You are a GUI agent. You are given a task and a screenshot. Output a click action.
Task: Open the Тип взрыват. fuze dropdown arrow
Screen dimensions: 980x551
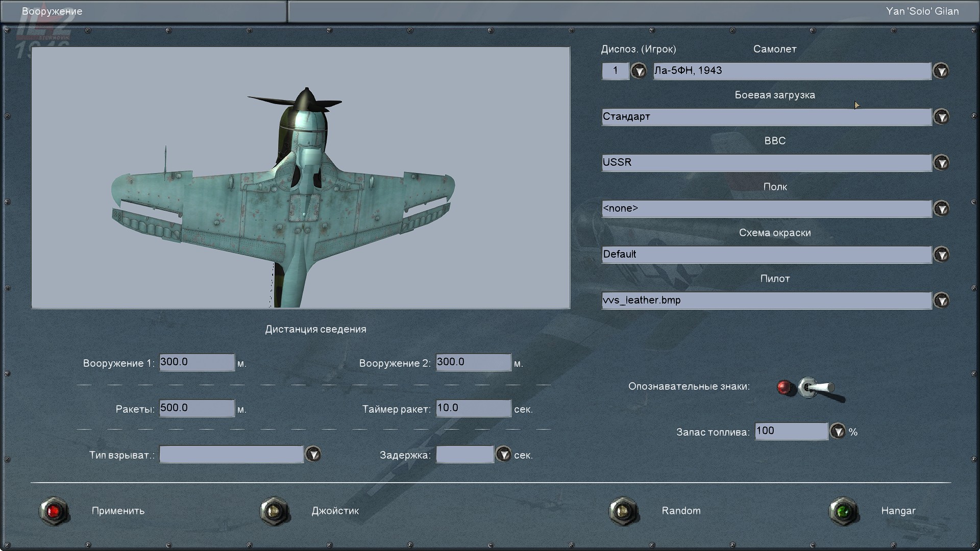313,454
